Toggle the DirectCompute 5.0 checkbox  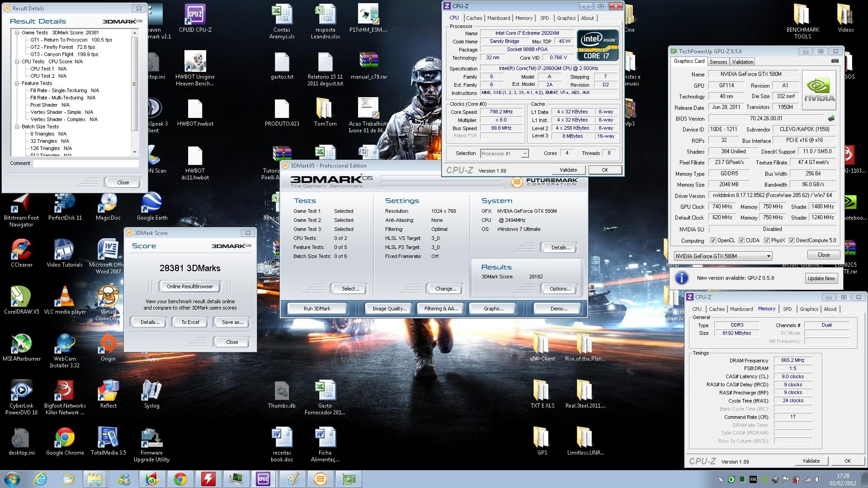(x=792, y=240)
